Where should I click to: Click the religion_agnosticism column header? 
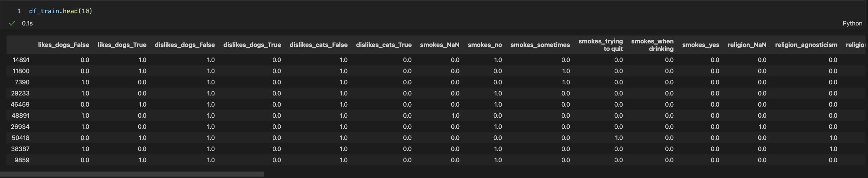point(806,45)
